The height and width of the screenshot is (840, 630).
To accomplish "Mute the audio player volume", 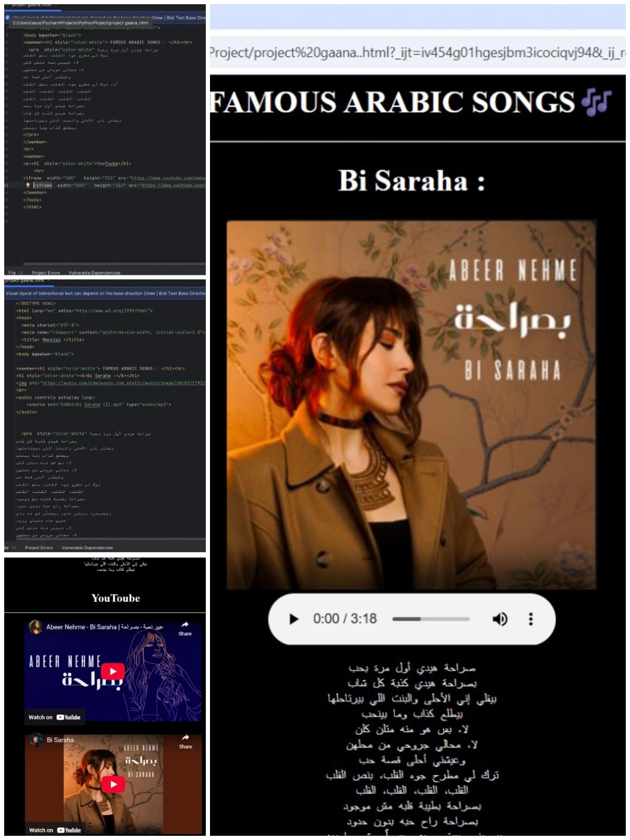I will [x=499, y=619].
